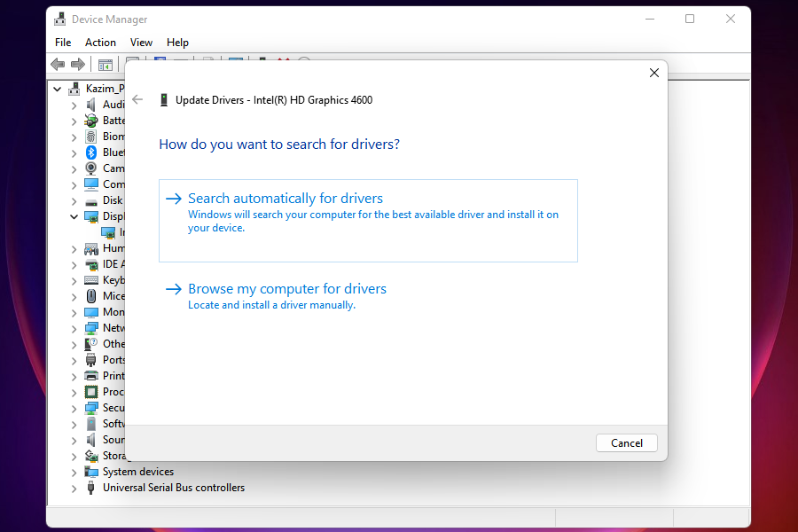Expand the Audio inputs category
The image size is (798, 532).
click(x=74, y=106)
